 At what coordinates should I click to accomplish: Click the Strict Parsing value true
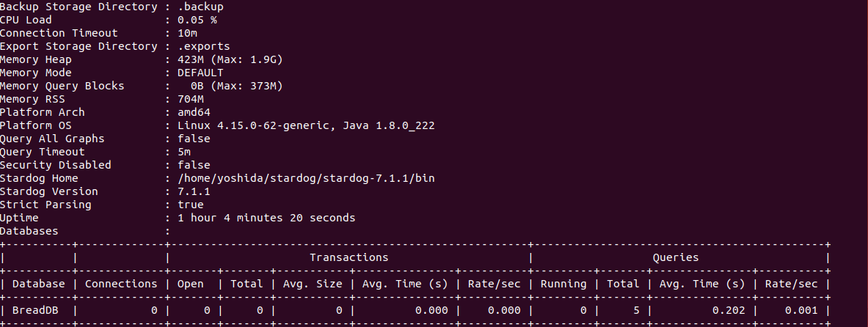(191, 205)
